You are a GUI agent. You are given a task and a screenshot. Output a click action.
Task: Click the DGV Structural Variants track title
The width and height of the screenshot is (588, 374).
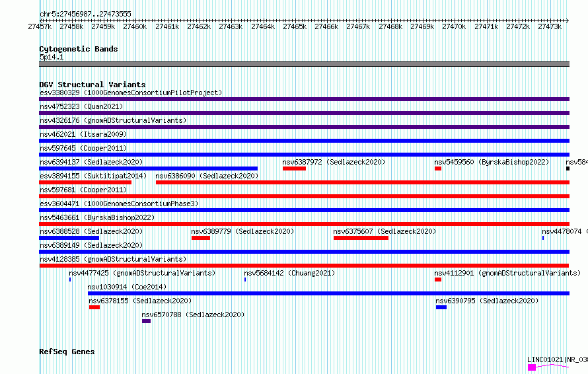pos(92,85)
